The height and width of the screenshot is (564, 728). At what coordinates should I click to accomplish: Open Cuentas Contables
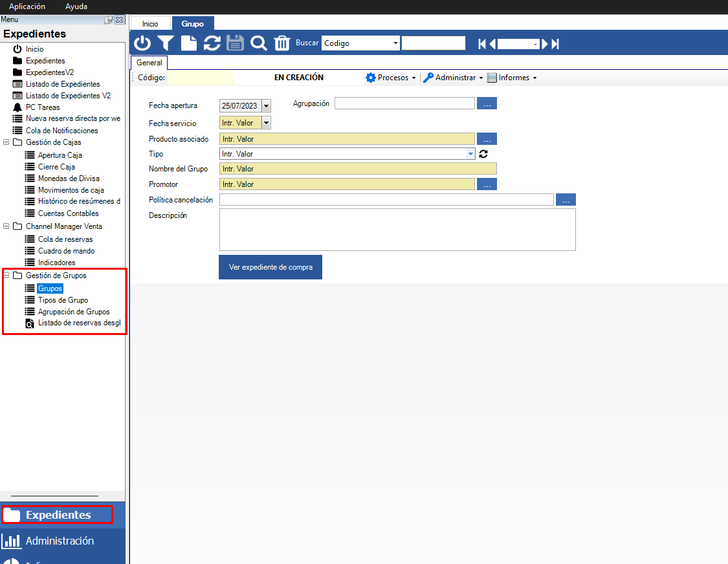click(68, 213)
